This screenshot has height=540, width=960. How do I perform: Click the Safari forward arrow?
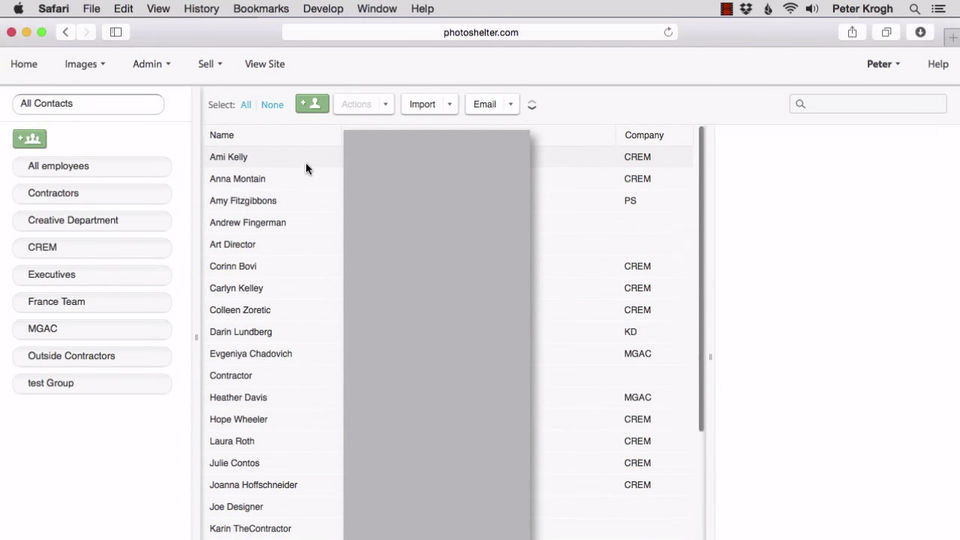[86, 32]
